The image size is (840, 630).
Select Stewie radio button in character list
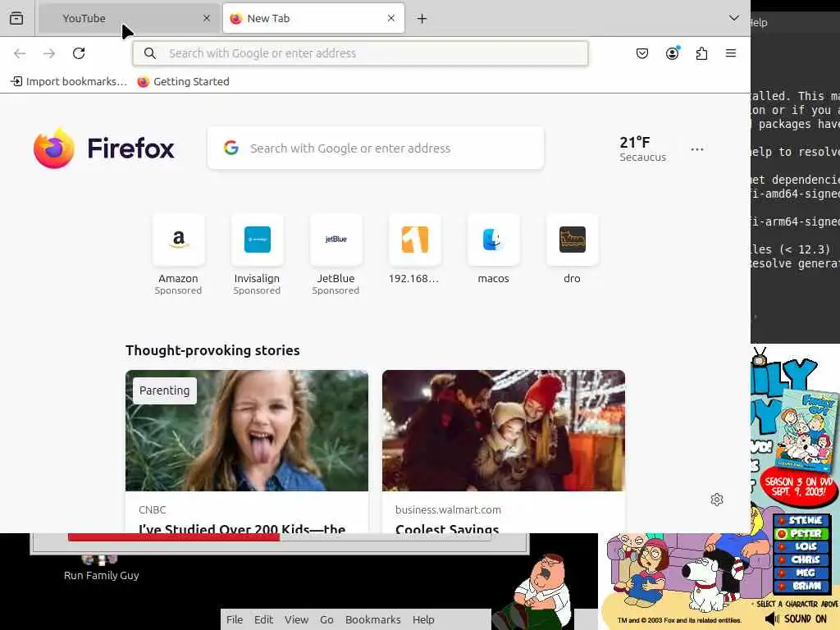pyautogui.click(x=782, y=520)
